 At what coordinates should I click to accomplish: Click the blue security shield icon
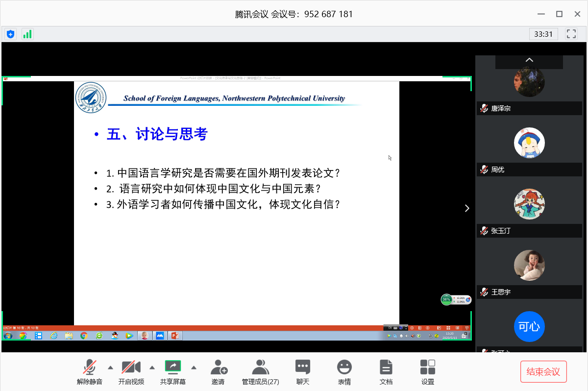(10, 34)
